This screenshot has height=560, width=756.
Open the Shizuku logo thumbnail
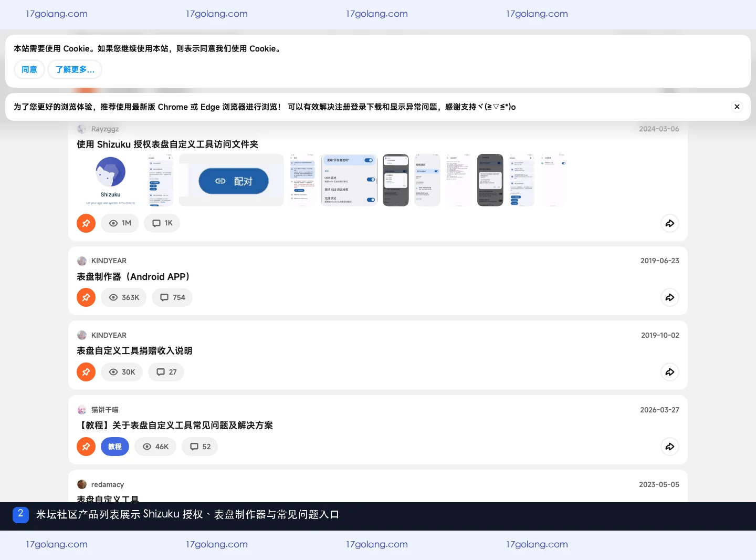click(x=111, y=180)
